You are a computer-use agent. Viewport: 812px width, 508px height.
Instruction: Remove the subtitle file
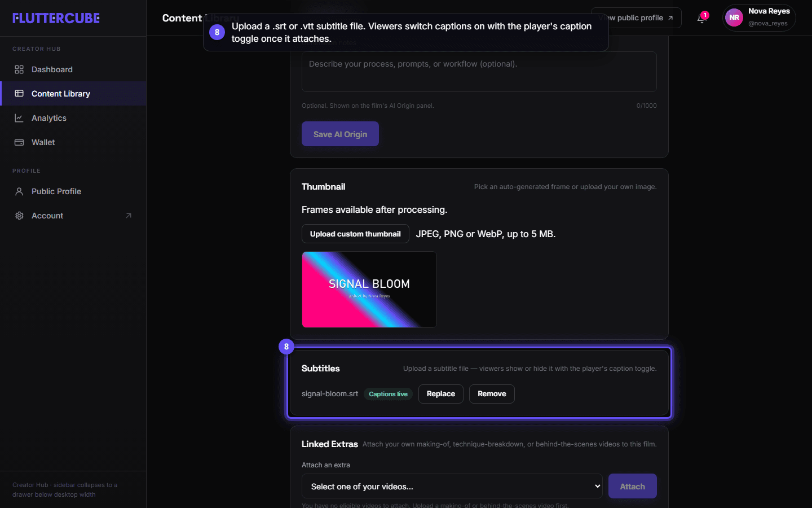492,394
